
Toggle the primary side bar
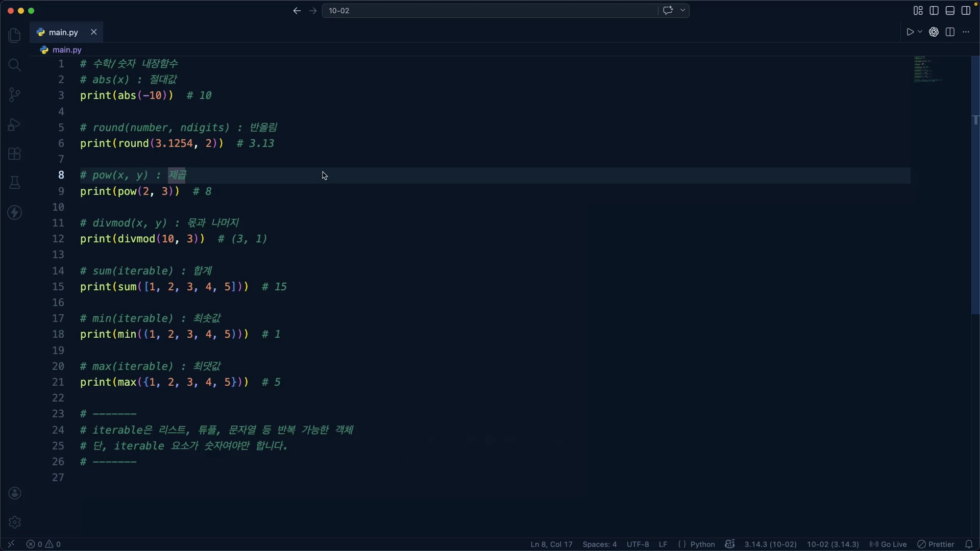(934, 11)
